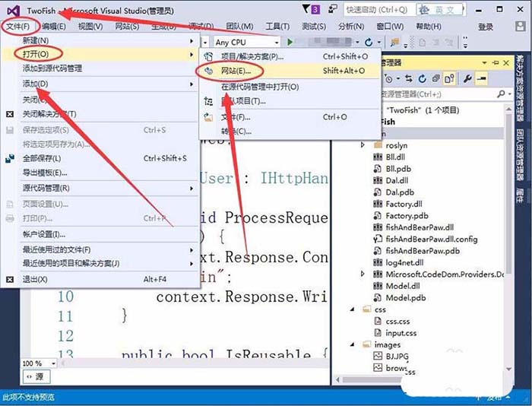Expand Microsoft.CodeDom.Providers node
The height and width of the screenshot is (406, 532).
(x=363, y=274)
